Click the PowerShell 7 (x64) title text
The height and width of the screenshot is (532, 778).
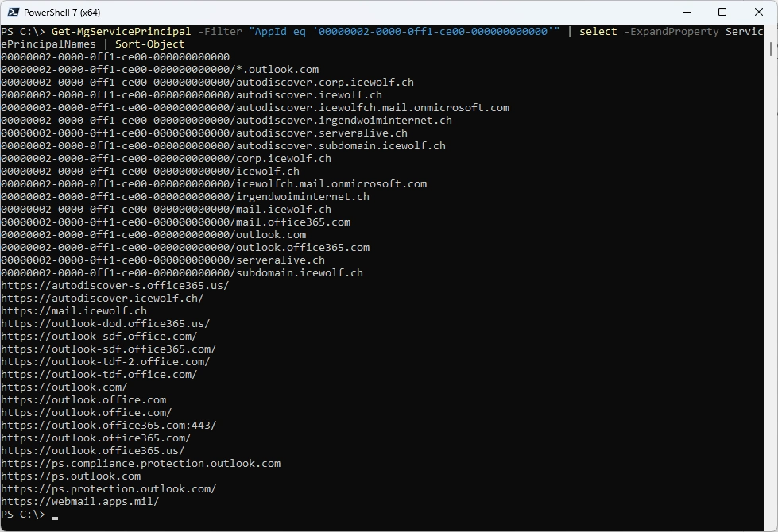click(x=62, y=13)
